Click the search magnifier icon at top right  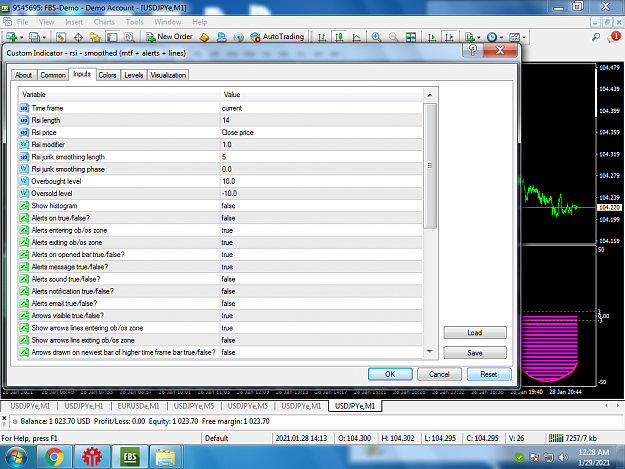coord(596,37)
